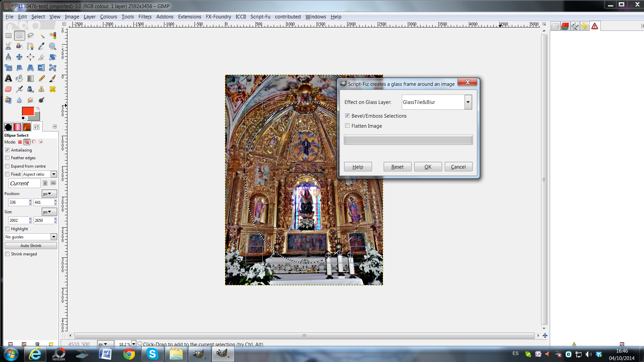Image resolution: width=644 pixels, height=362 pixels.
Task: Select the Fuzzy Select magic wand tool
Action: coord(42,36)
